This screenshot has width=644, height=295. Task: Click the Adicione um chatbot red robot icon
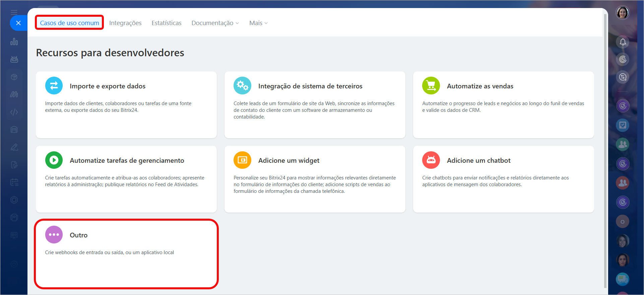(x=431, y=160)
